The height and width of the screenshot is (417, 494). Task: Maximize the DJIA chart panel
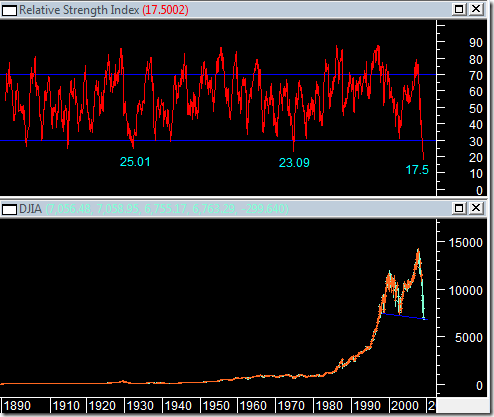click(459, 208)
